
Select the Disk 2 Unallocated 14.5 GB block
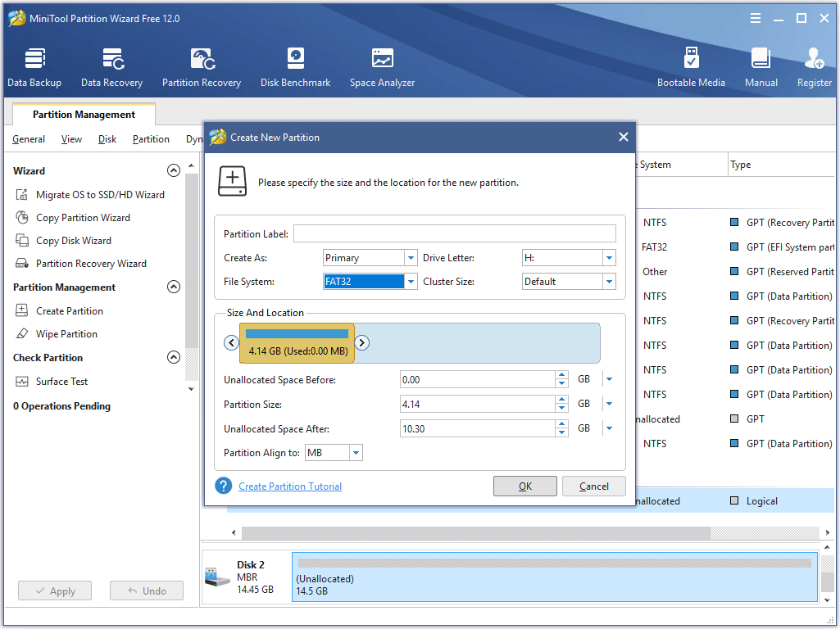tap(555, 577)
